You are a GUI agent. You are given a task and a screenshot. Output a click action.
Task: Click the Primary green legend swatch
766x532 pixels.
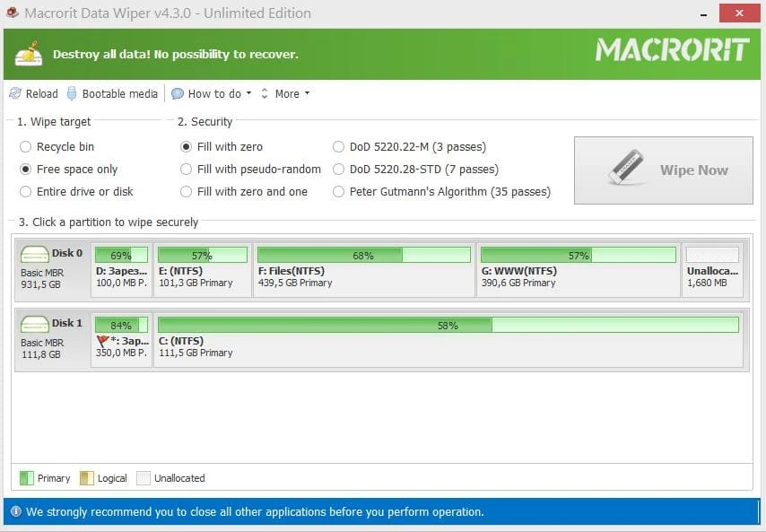click(26, 478)
